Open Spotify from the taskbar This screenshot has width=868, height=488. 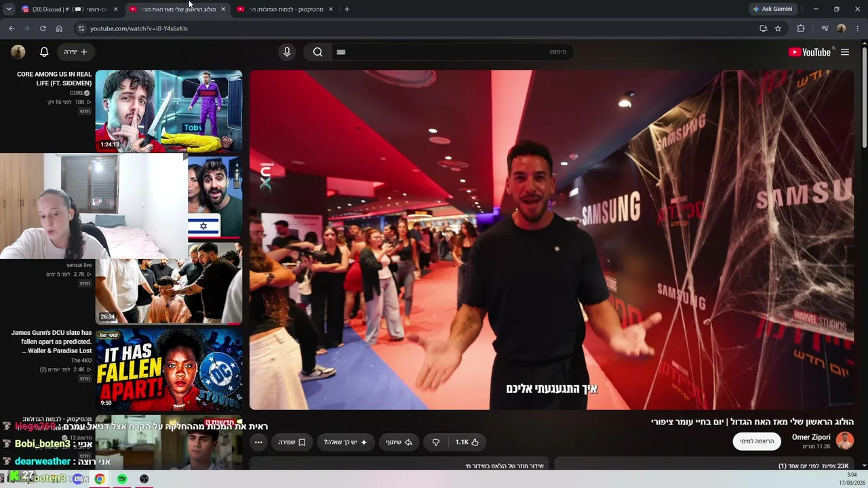(122, 479)
